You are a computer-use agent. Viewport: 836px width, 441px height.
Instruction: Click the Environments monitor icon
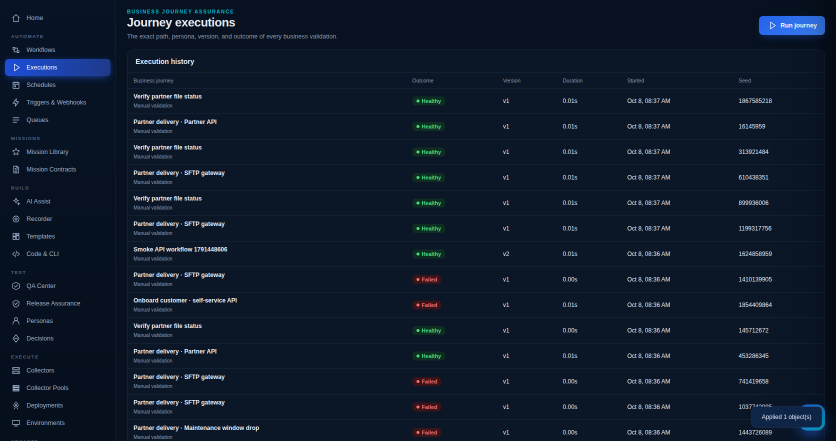(16, 423)
